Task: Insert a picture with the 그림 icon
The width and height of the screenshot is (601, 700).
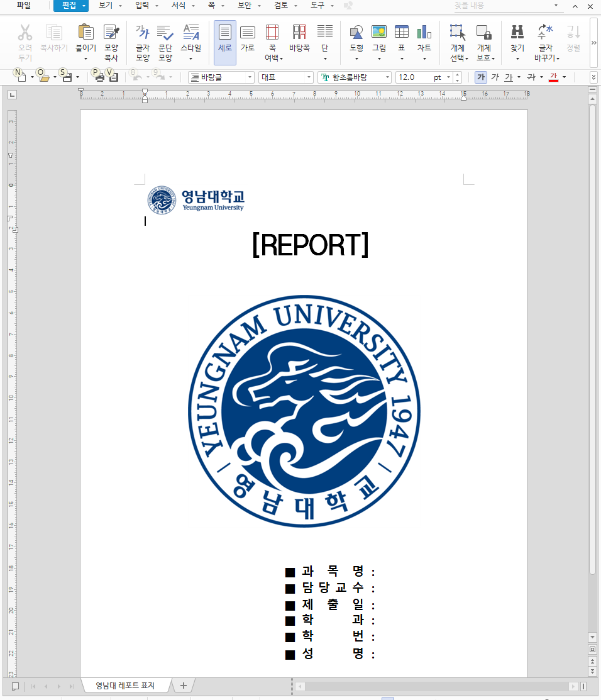Action: click(x=379, y=33)
